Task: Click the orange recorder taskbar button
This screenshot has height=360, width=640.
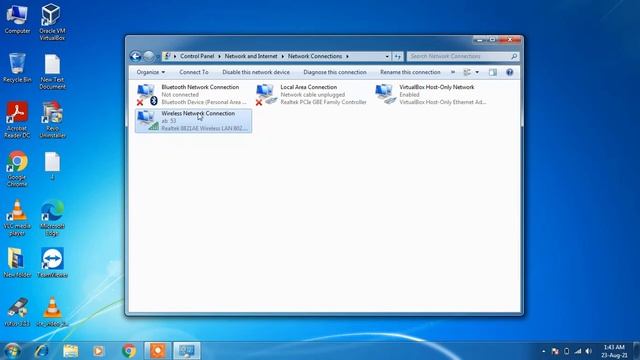Action: click(x=158, y=351)
